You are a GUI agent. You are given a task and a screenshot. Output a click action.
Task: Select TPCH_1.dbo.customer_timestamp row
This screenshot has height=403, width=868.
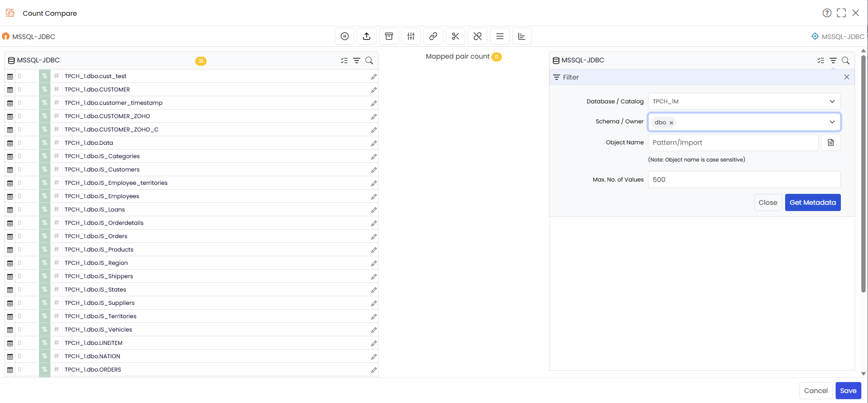191,103
